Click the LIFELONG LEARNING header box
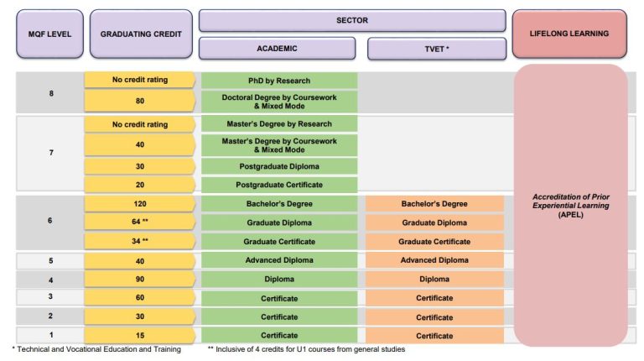The height and width of the screenshot is (361, 644). tap(570, 34)
